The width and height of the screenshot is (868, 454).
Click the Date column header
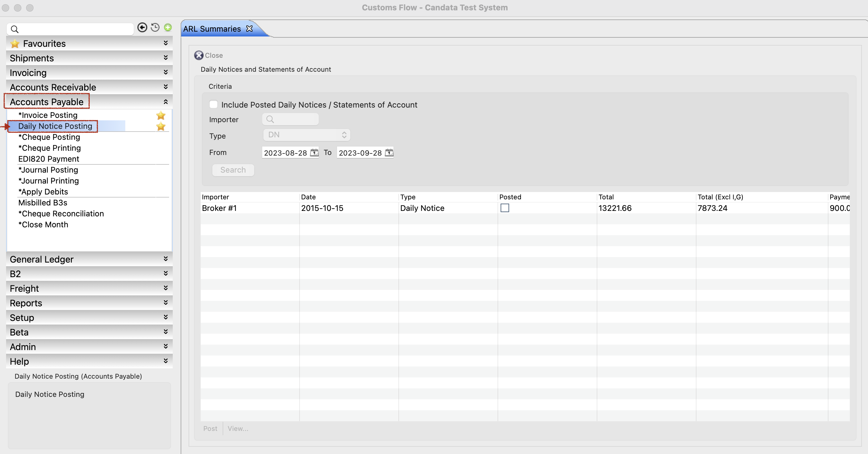coord(349,197)
